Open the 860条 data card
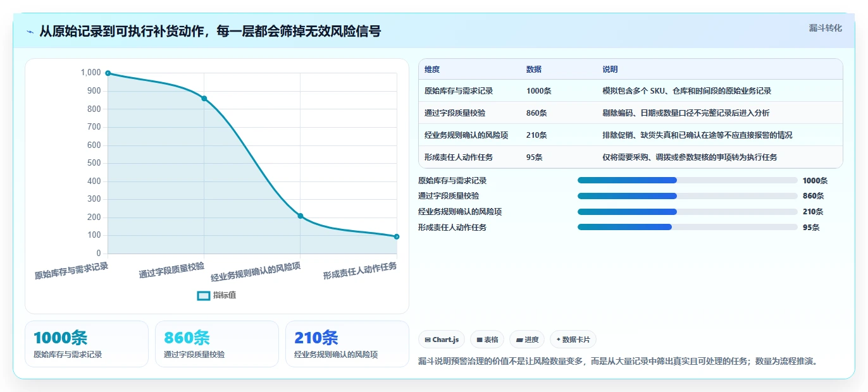Viewport: 868px width, 392px height. [217, 344]
